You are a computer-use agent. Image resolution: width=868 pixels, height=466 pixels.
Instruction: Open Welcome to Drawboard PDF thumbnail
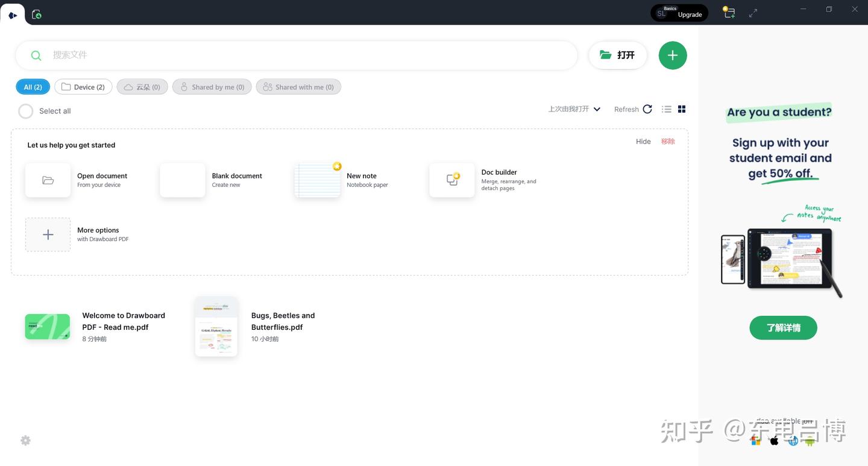tap(48, 326)
